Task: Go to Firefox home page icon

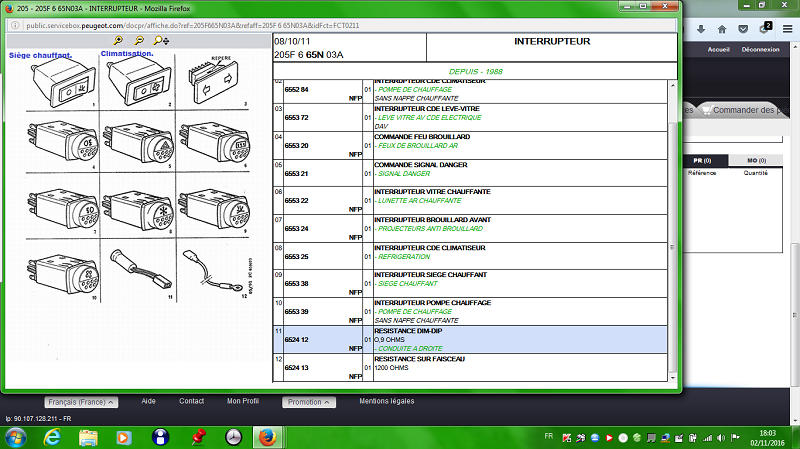Action: click(x=722, y=29)
